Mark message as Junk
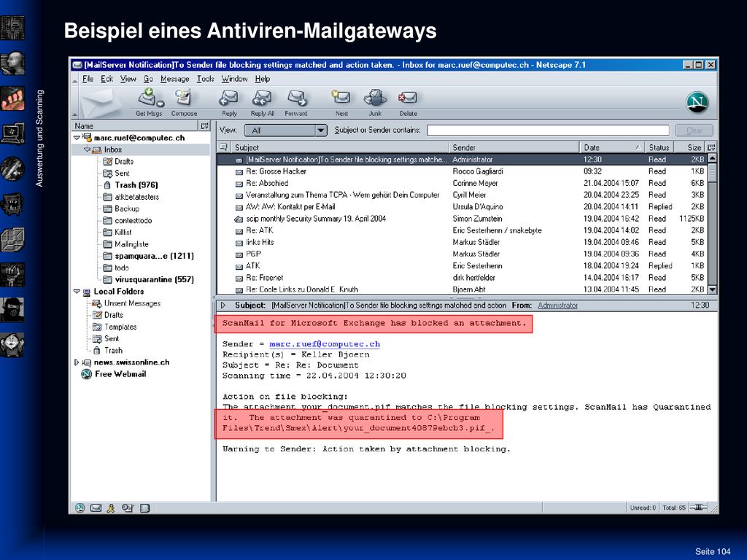This screenshot has width=747, height=560. coord(375,102)
